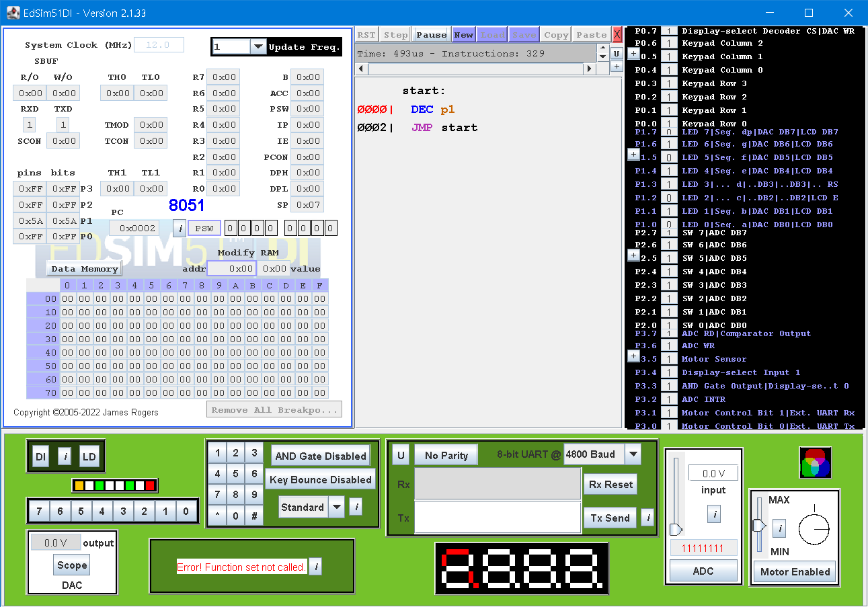Click the motor speed MAX/MIN slider
Viewport: 868px width, 607px height.
[759, 524]
